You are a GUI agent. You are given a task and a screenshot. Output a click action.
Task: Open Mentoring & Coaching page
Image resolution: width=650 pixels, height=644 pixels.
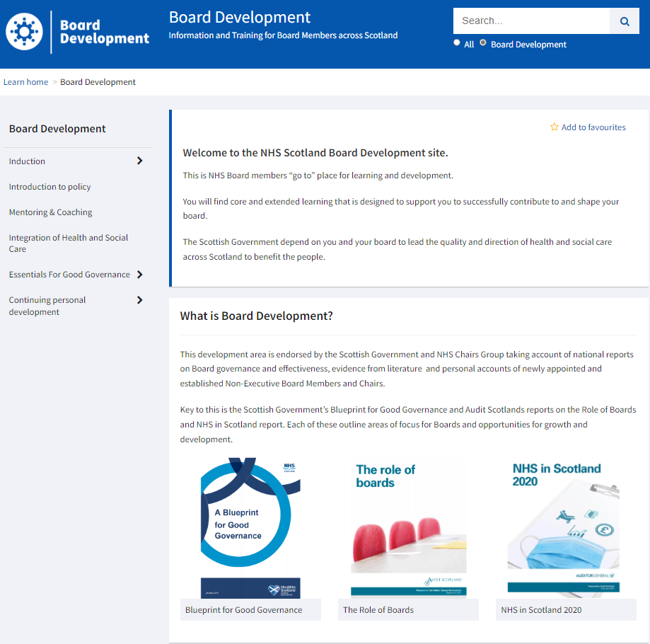(51, 212)
